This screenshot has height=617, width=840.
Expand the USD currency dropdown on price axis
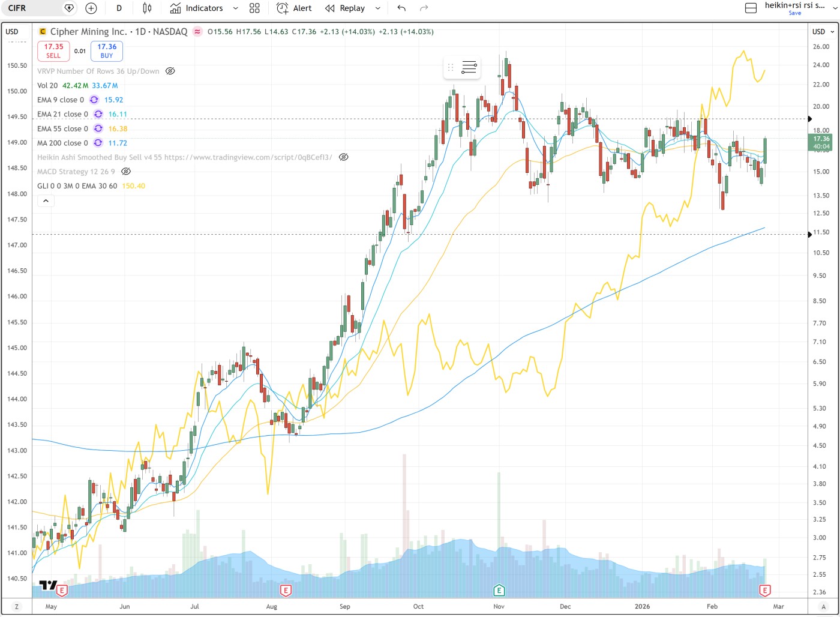[x=823, y=31]
